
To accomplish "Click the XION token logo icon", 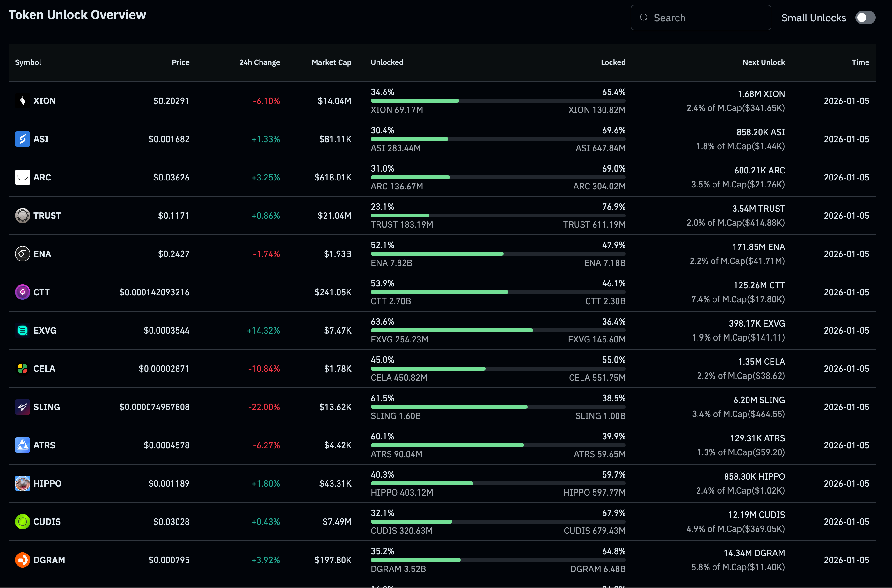I will click(23, 101).
